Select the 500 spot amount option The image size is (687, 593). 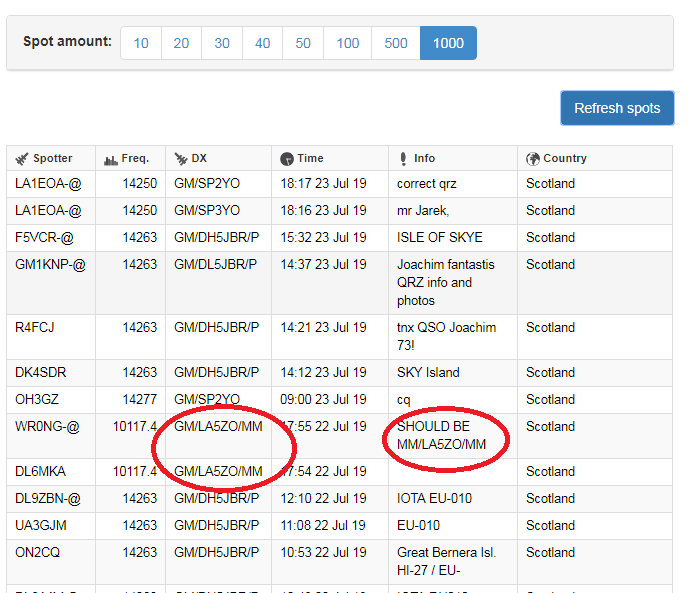[x=396, y=43]
